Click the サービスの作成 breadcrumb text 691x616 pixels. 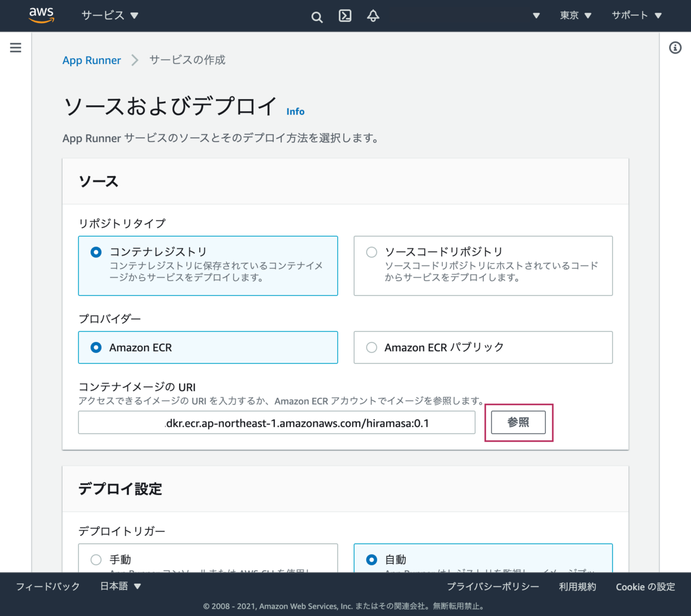pos(187,60)
